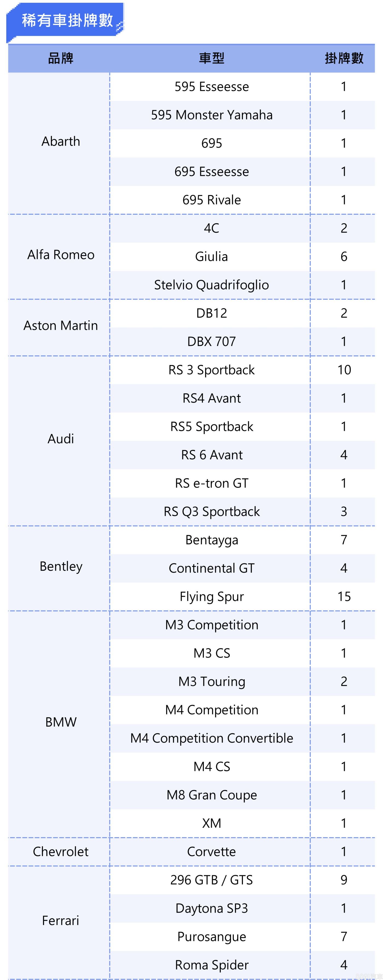Click the RS 3 Sportback count of 10

tap(344, 370)
